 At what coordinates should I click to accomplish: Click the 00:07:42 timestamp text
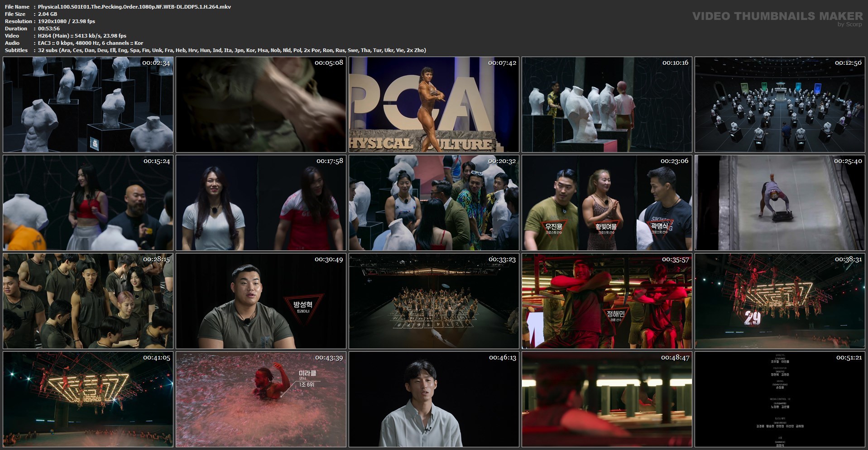tap(502, 63)
